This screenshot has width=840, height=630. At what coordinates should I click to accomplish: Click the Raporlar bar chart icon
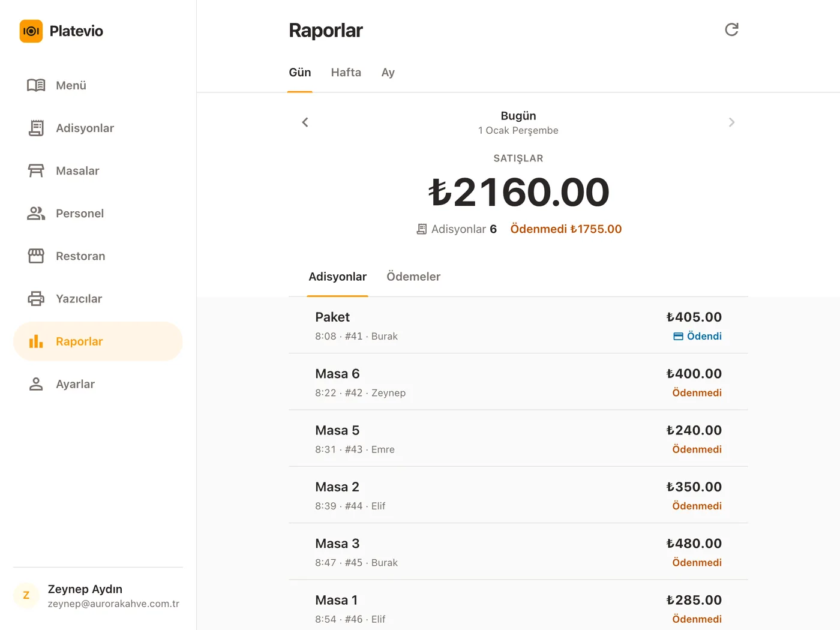click(x=36, y=341)
